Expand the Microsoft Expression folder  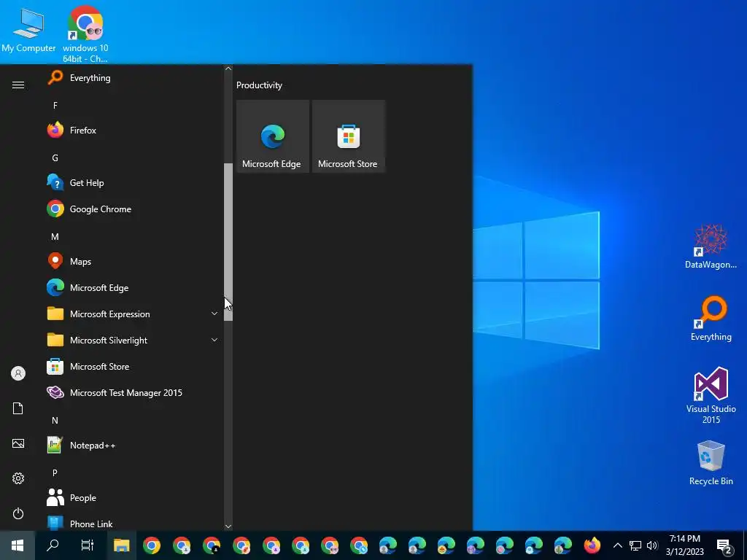132,314
